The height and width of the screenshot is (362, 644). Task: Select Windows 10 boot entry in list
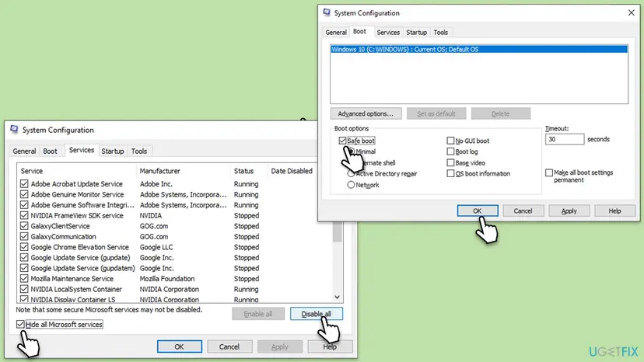coord(479,49)
